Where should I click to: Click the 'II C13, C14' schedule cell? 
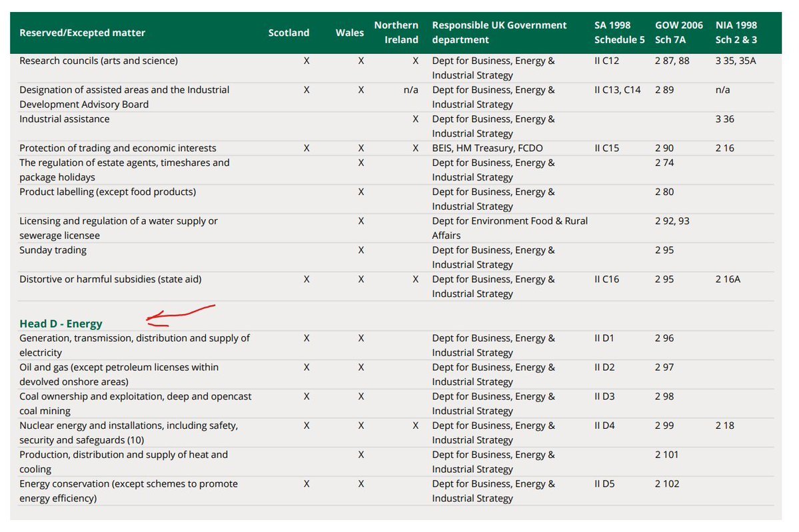(x=618, y=90)
